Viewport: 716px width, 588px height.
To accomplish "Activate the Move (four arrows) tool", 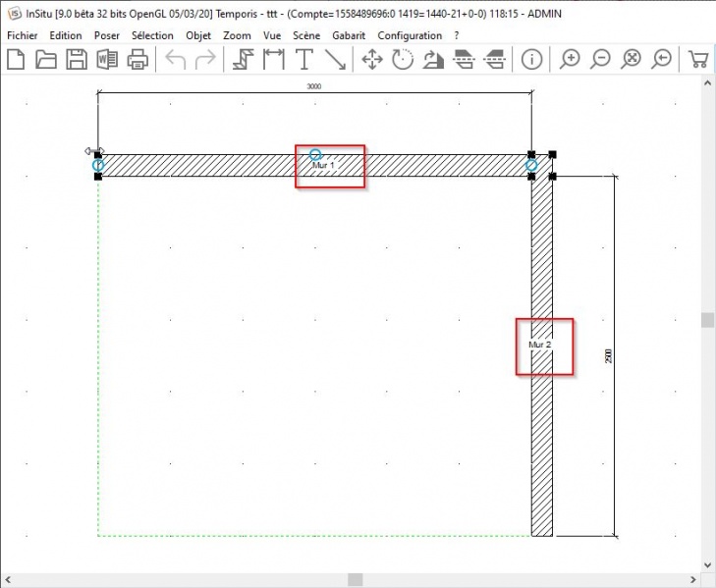I will 372,60.
